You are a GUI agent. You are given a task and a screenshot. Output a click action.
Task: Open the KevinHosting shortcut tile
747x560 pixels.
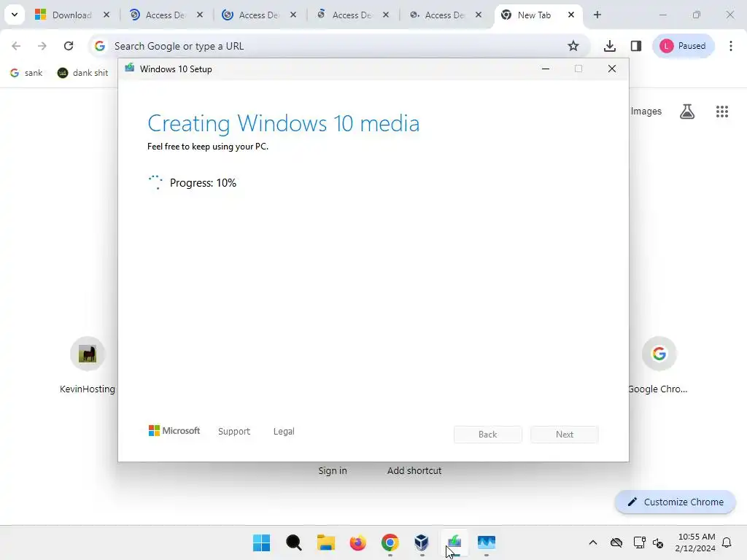coord(88,365)
